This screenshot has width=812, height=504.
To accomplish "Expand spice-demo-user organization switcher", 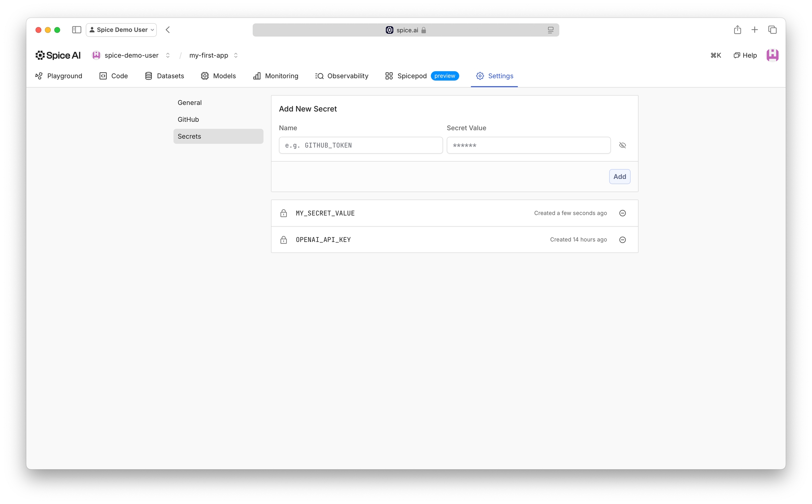I will [x=168, y=55].
